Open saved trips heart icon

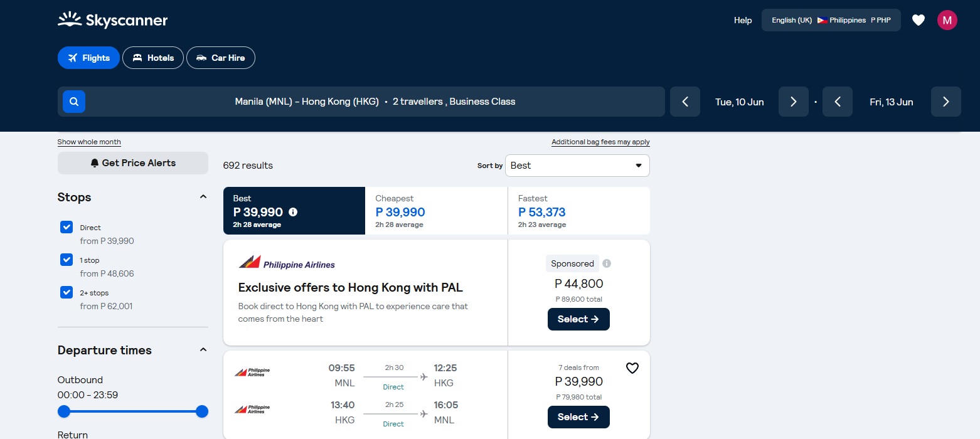pos(918,20)
